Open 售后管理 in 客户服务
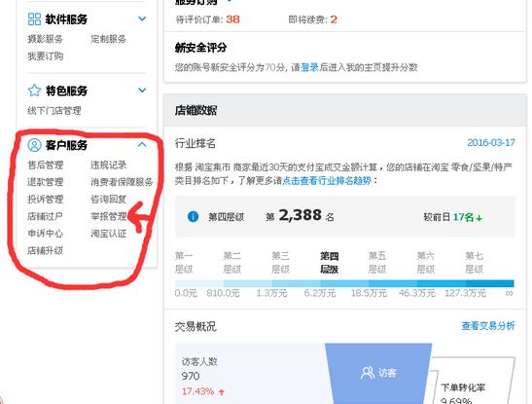Image resolution: width=532 pixels, height=404 pixels. [x=45, y=165]
